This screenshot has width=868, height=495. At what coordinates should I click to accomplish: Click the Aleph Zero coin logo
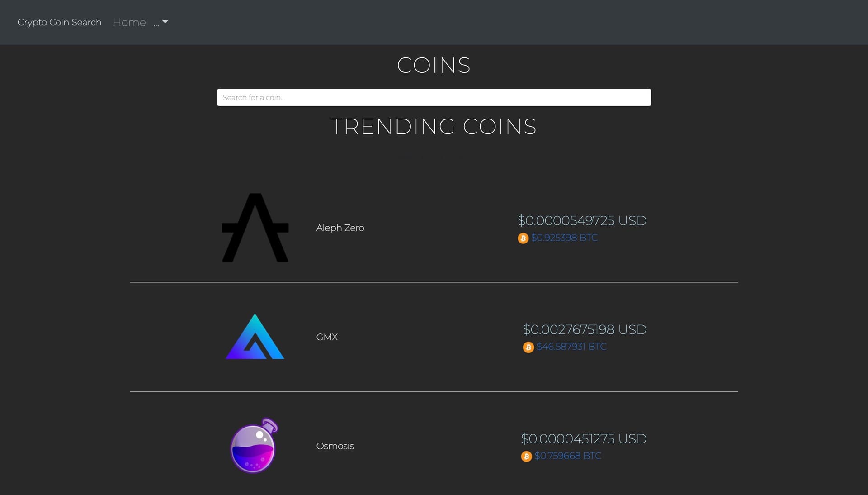coord(255,228)
